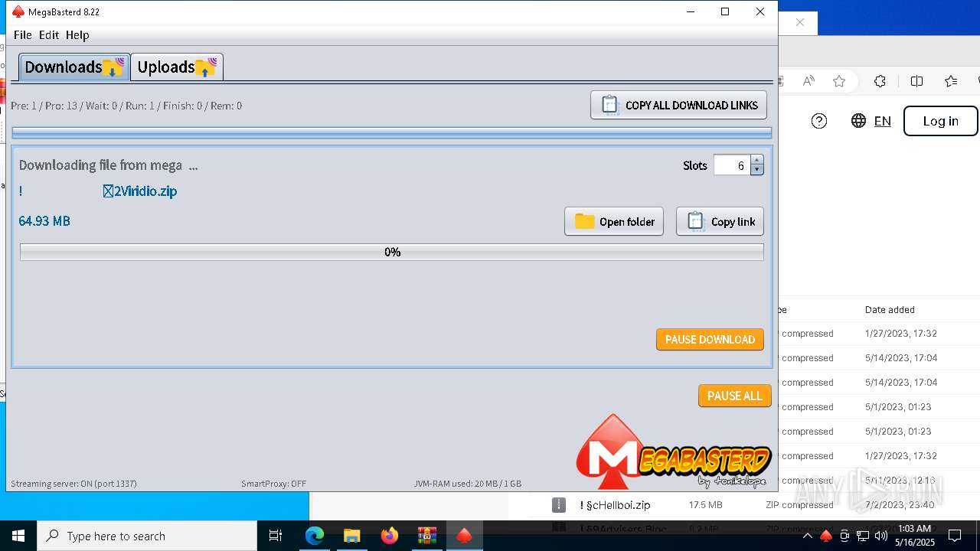
Task: Open the Windows notification center icon
Action: pos(955,536)
